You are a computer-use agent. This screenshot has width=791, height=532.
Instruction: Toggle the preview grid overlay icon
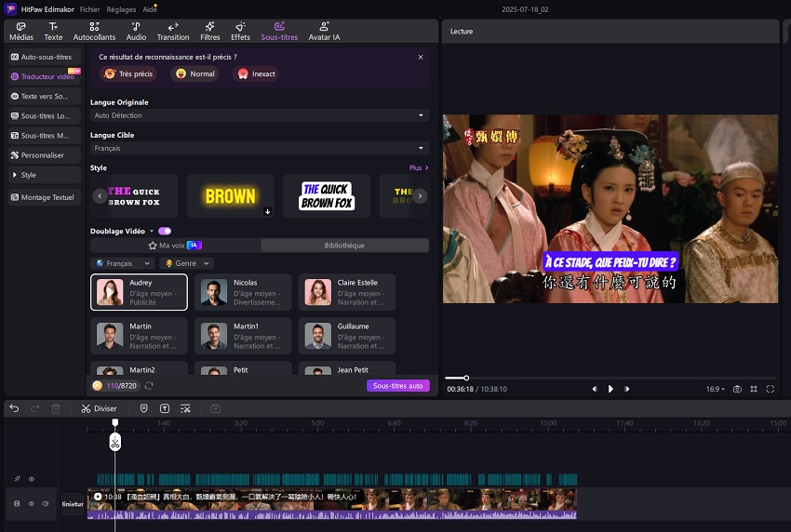[x=754, y=389]
